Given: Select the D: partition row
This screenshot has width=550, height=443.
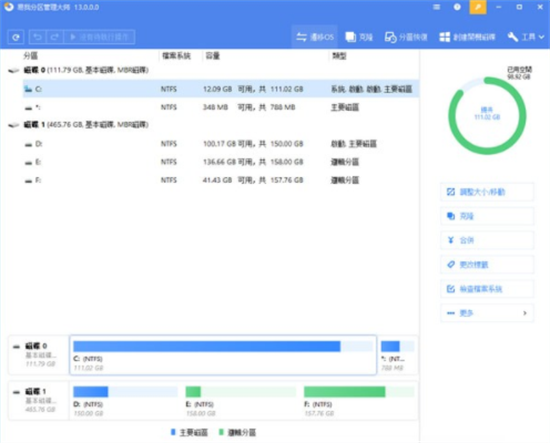Looking at the screenshot, I should [x=221, y=144].
